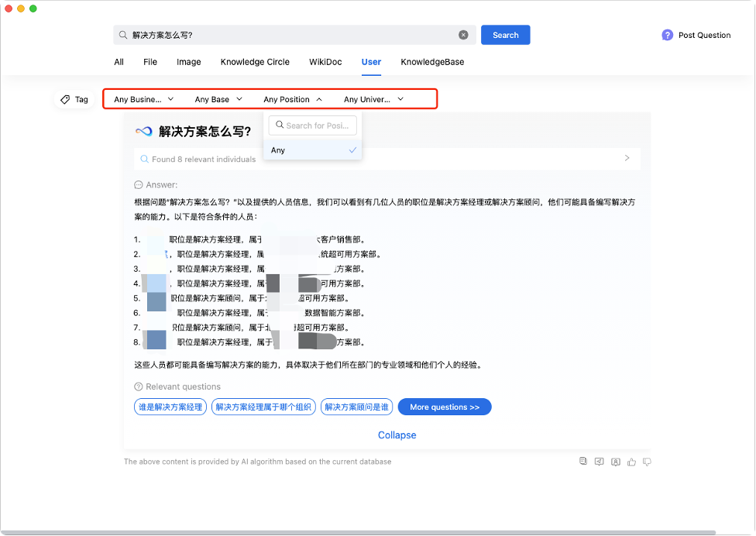Screen dimensions: 756x536
Task: Collapse the AI answer panel
Action: tap(397, 435)
